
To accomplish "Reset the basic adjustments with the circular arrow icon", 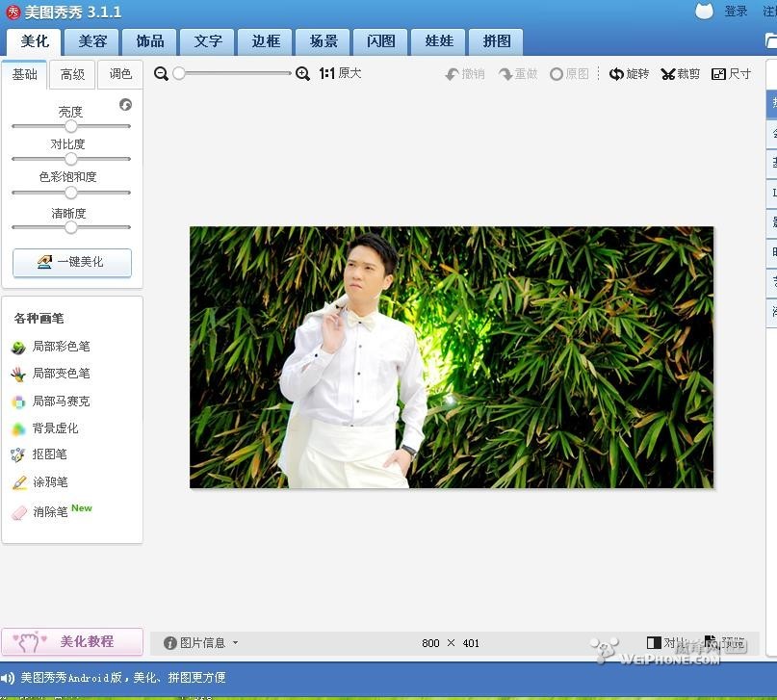I will 125,105.
